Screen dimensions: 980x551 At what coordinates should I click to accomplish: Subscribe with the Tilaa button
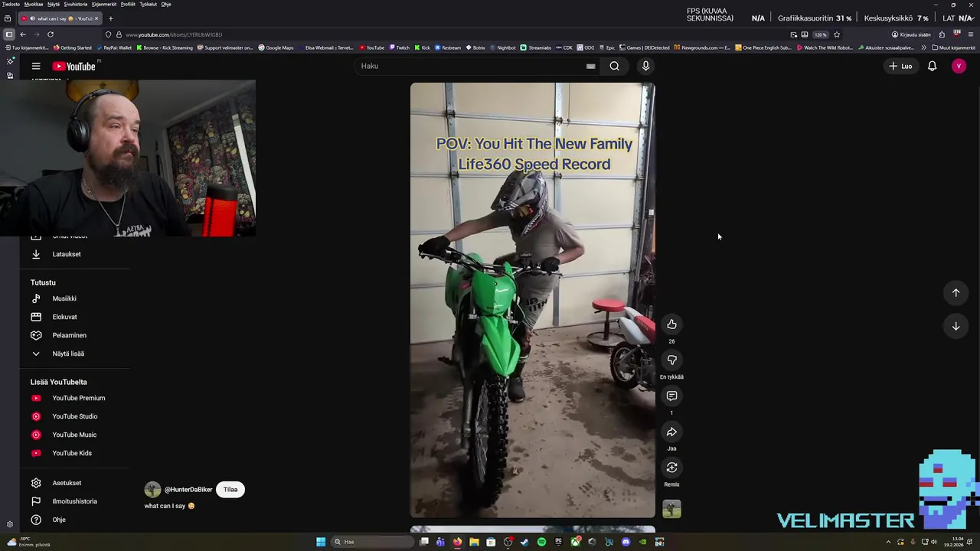point(230,490)
